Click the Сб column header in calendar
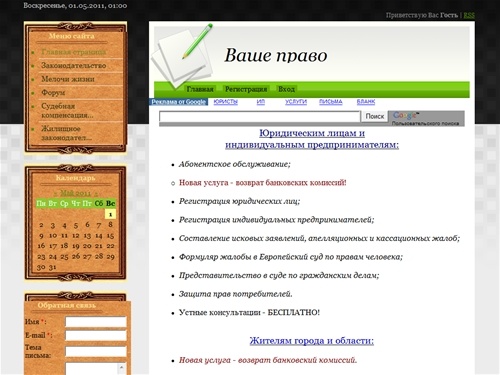The image size is (500, 375). click(99, 203)
